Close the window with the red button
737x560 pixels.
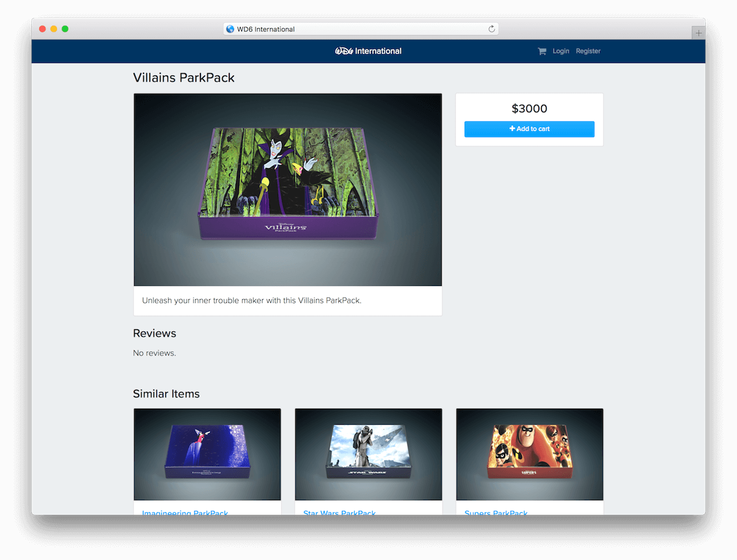click(43, 29)
